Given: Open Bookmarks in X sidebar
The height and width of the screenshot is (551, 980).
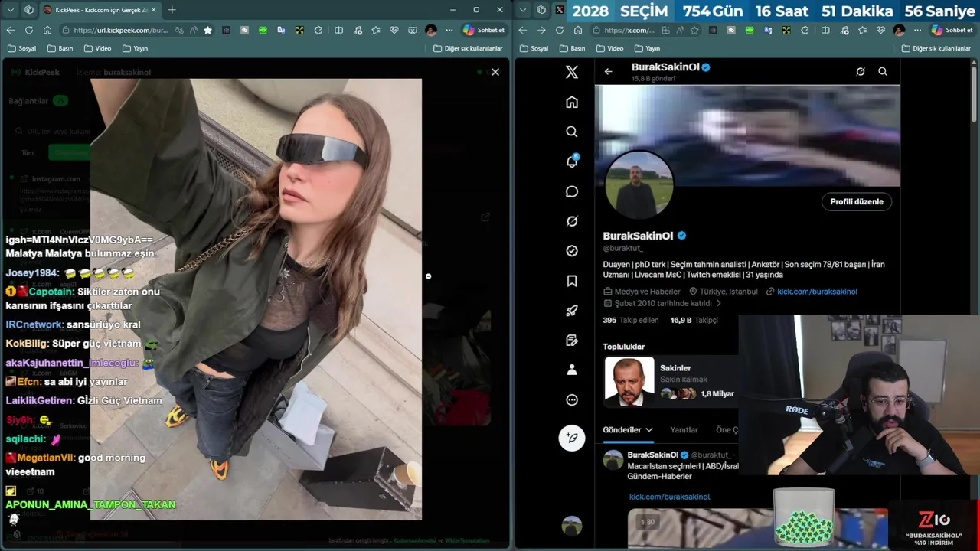Looking at the screenshot, I should point(572,281).
